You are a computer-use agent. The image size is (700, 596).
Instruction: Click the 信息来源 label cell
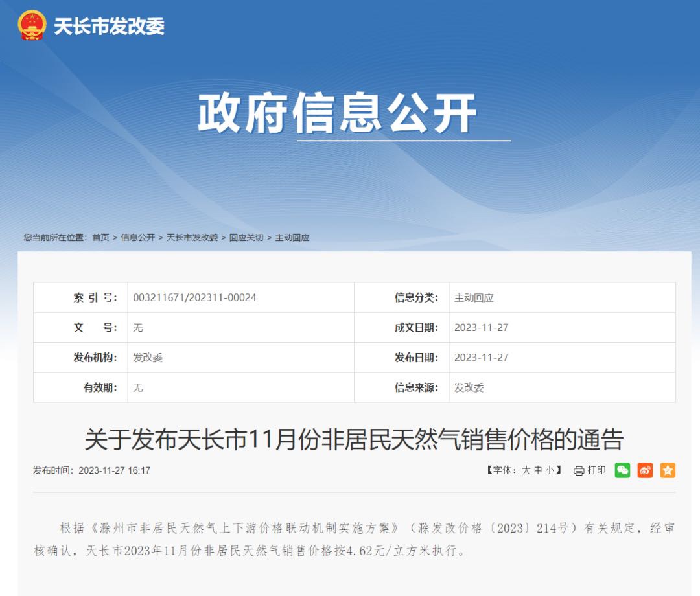(x=402, y=387)
